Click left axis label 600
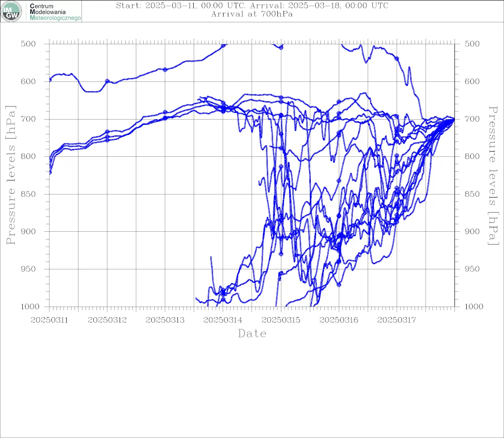Viewport: 504px width, 438px height. coord(28,81)
